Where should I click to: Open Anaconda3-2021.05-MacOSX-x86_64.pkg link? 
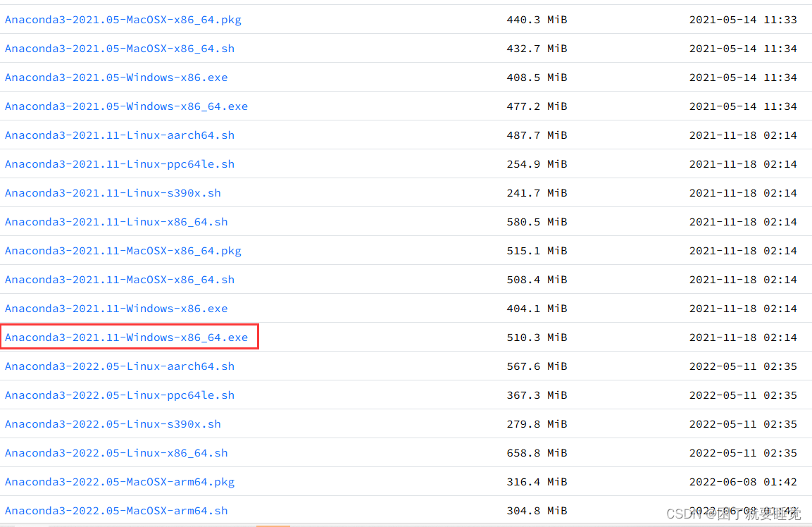pos(123,20)
